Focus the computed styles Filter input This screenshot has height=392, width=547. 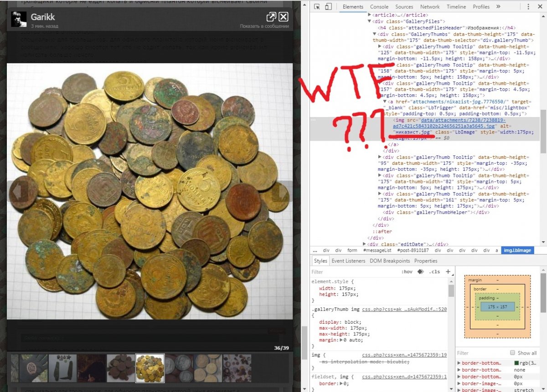[481, 353]
